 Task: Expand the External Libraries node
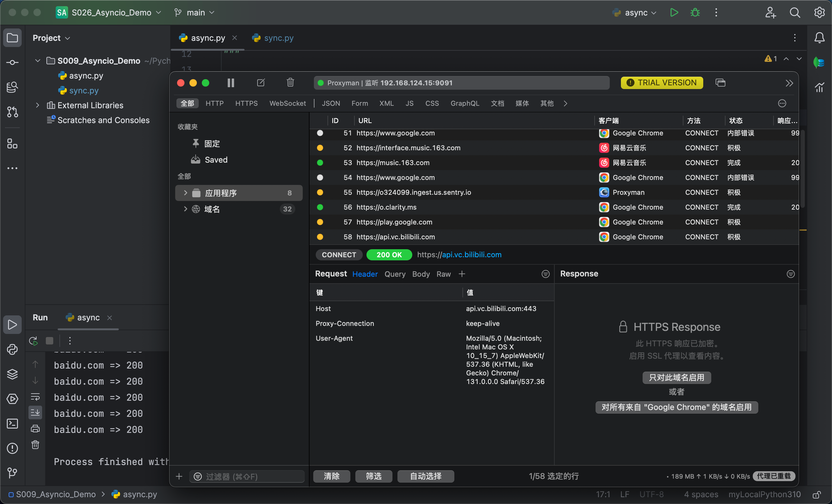click(x=37, y=105)
